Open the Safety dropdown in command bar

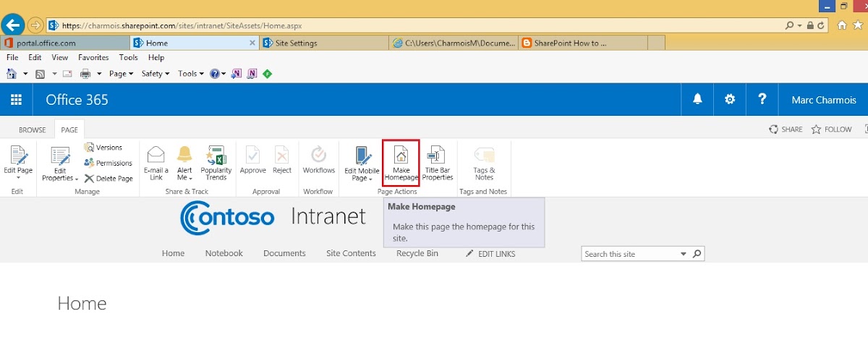click(156, 74)
